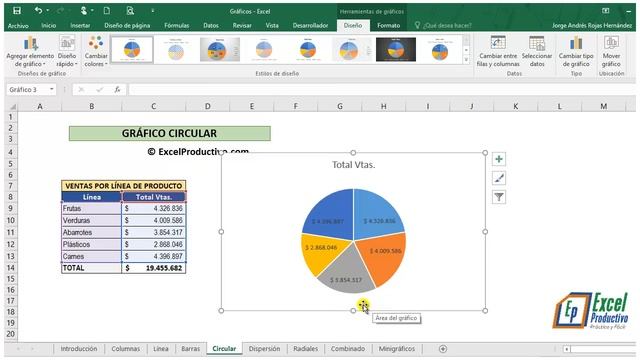
Task: Click the customize quick access toolbar arrow
Action: click(x=152, y=11)
